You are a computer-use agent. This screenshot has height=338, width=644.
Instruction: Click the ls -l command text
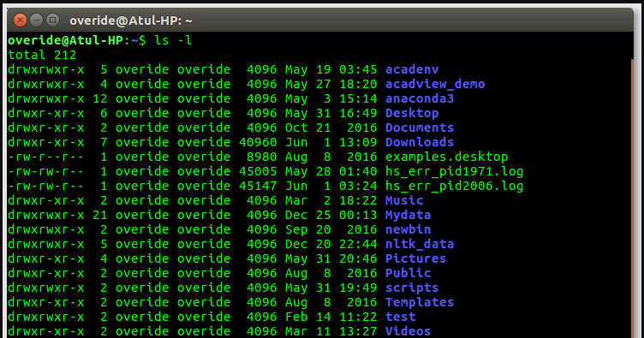tap(173, 40)
